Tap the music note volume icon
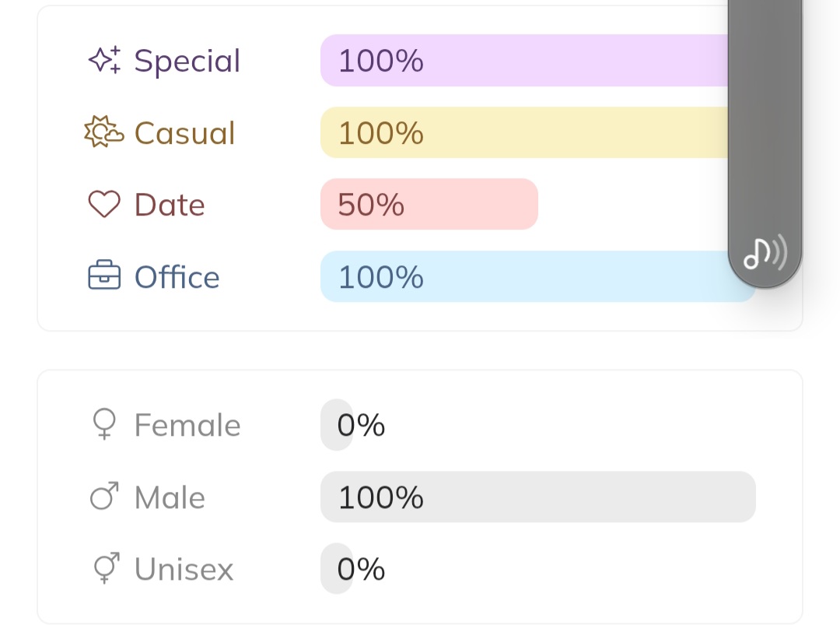Screen dimensions: 840x639 click(x=765, y=253)
